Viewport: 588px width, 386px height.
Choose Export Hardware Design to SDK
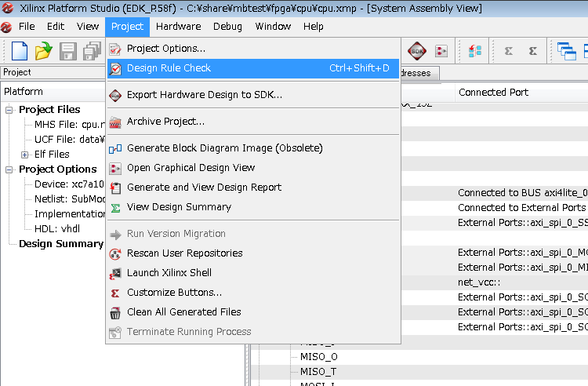point(204,95)
